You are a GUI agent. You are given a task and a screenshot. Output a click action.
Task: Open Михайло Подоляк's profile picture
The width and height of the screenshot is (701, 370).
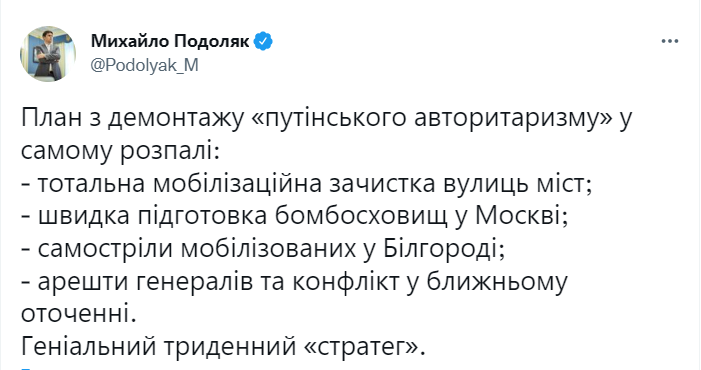48,54
